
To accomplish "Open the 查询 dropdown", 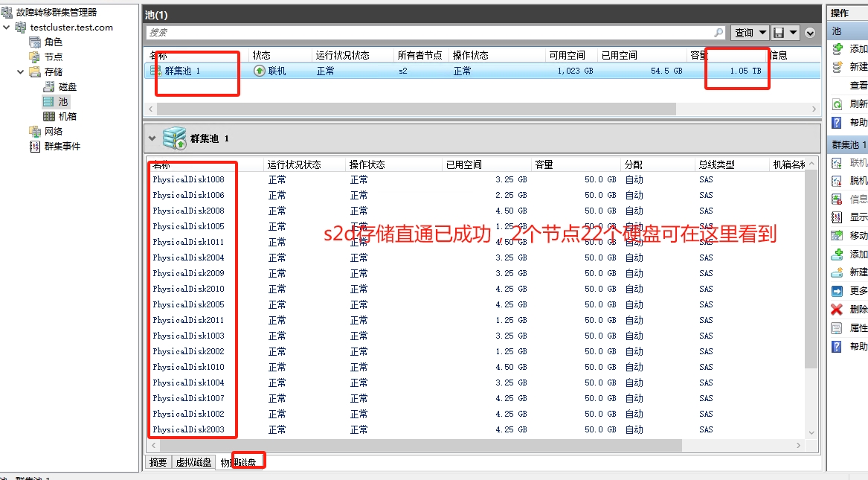I will (750, 33).
